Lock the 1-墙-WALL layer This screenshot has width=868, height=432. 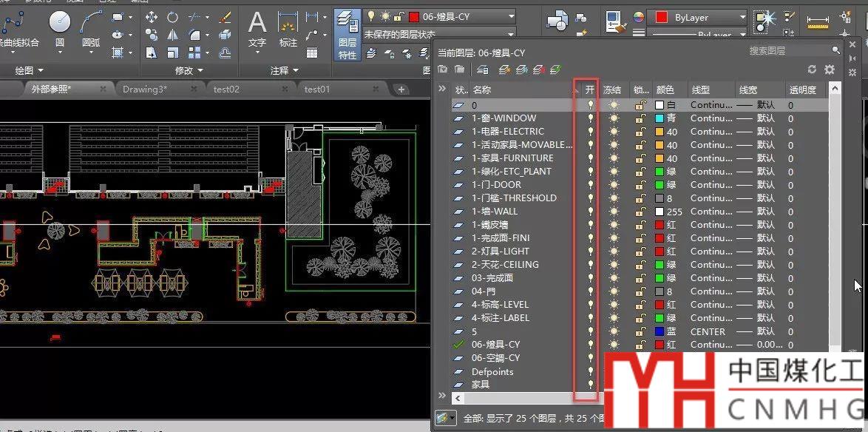click(640, 212)
